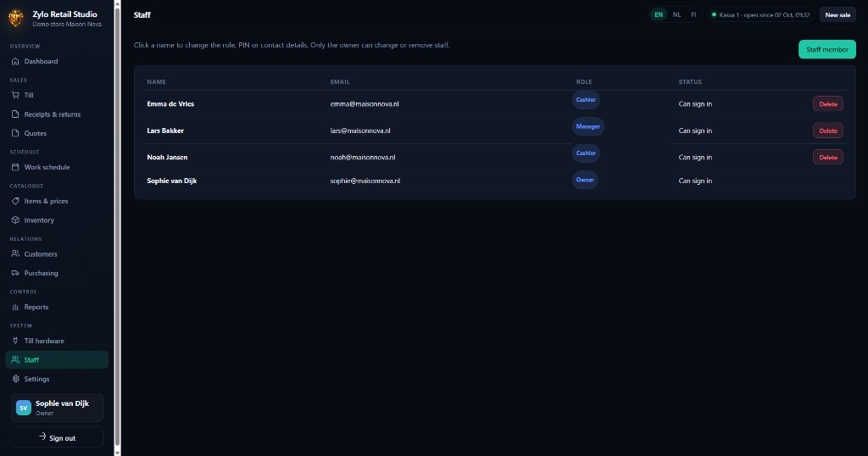
Task: Open Lars Bakker staff details
Action: [165, 131]
